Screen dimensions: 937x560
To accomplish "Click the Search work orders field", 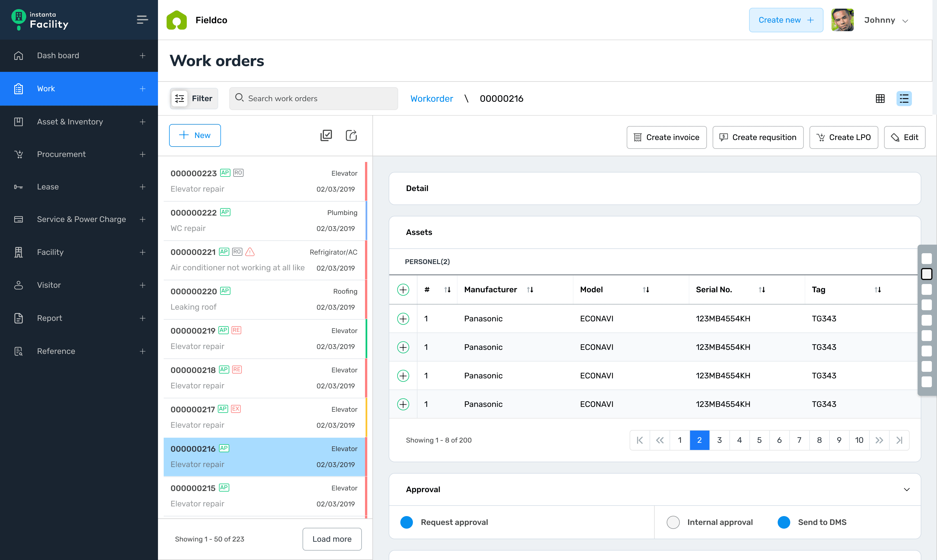I will 314,98.
